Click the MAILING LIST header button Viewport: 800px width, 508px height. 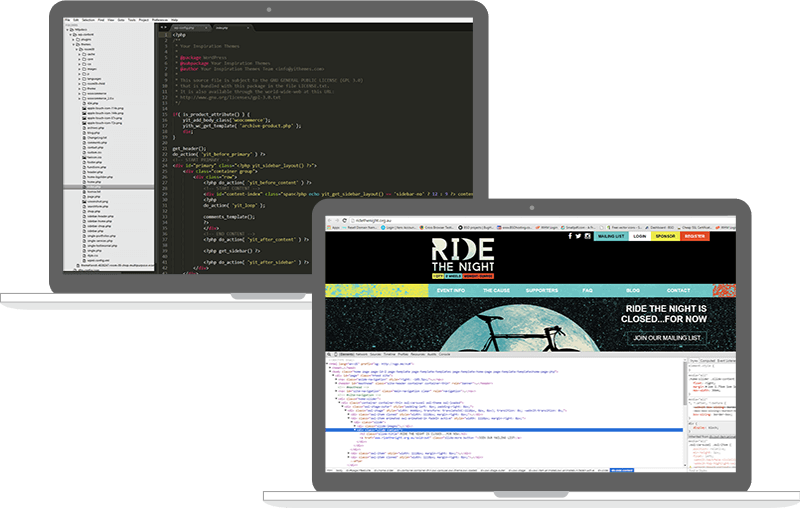pyautogui.click(x=611, y=236)
